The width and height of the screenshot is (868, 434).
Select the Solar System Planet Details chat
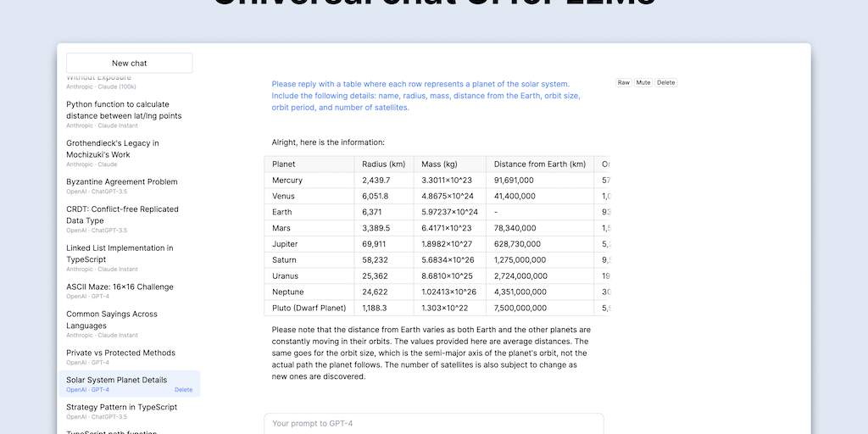(x=116, y=380)
